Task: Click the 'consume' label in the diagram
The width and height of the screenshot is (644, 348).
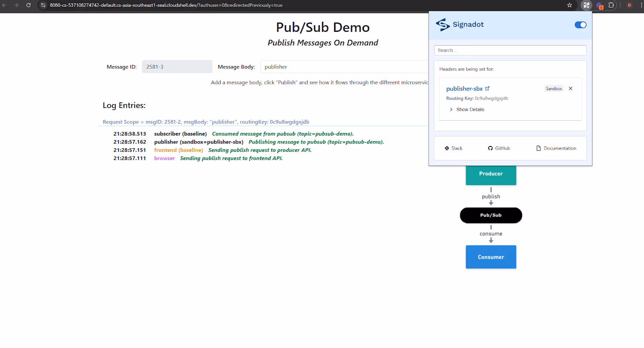Action: 491,234
